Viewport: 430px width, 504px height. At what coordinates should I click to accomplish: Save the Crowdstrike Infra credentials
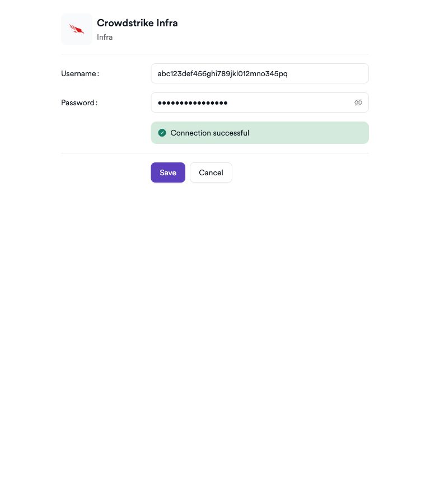click(168, 172)
